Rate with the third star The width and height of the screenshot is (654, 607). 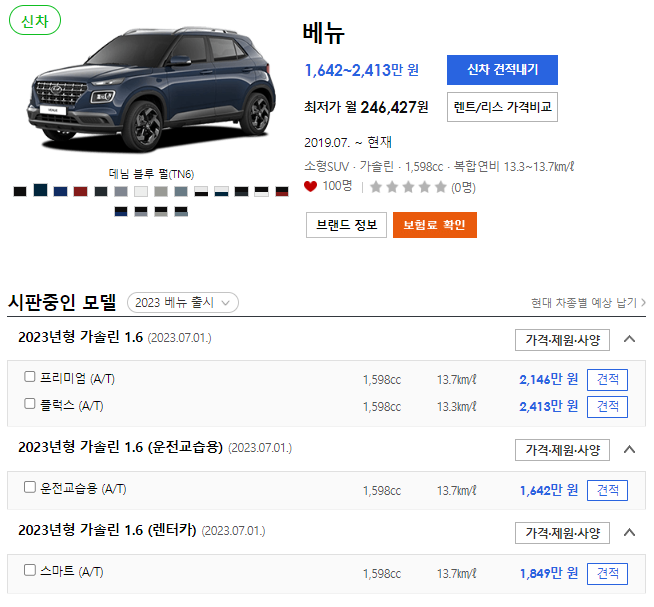click(408, 187)
